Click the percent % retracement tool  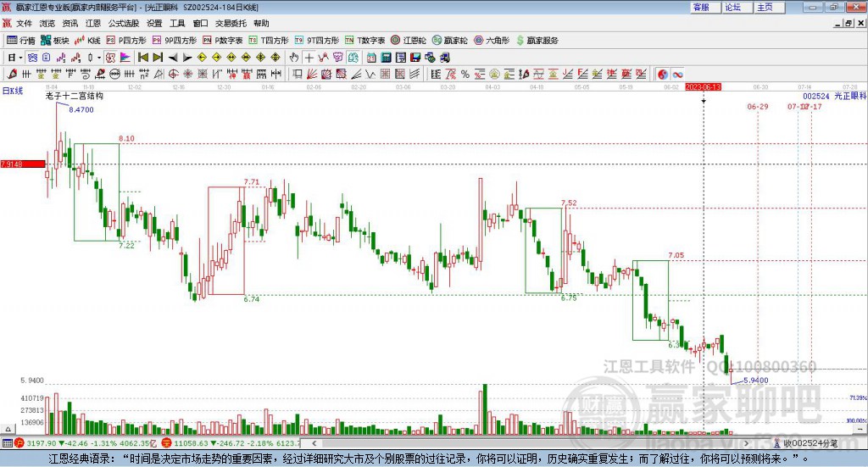click(465, 74)
